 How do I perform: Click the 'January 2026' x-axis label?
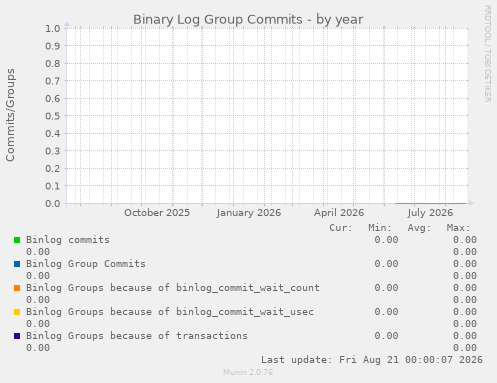(x=249, y=213)
